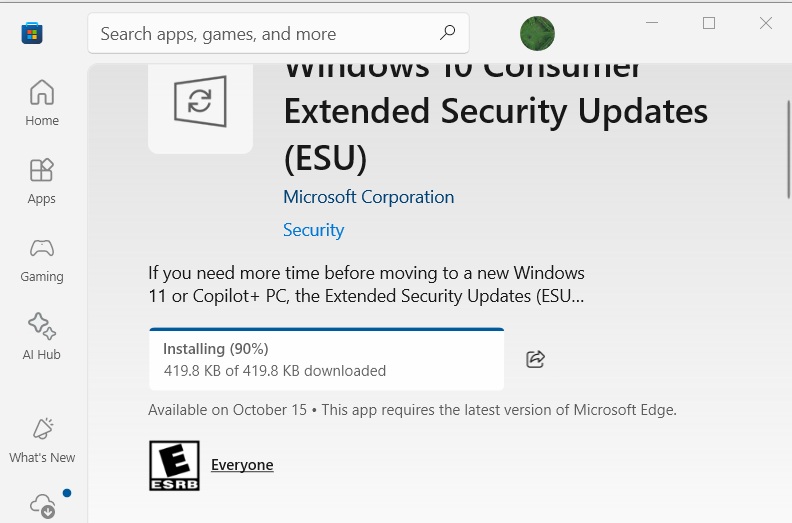Image resolution: width=792 pixels, height=523 pixels.
Task: Click the ESU app tile icon
Action: [x=200, y=101]
